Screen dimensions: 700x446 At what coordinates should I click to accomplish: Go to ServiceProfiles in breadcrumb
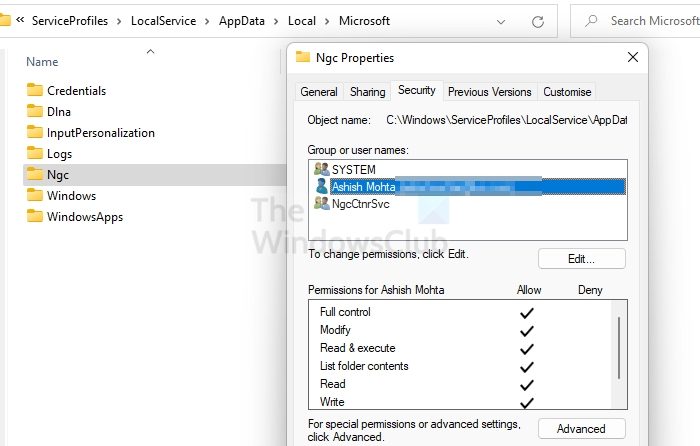pos(70,21)
